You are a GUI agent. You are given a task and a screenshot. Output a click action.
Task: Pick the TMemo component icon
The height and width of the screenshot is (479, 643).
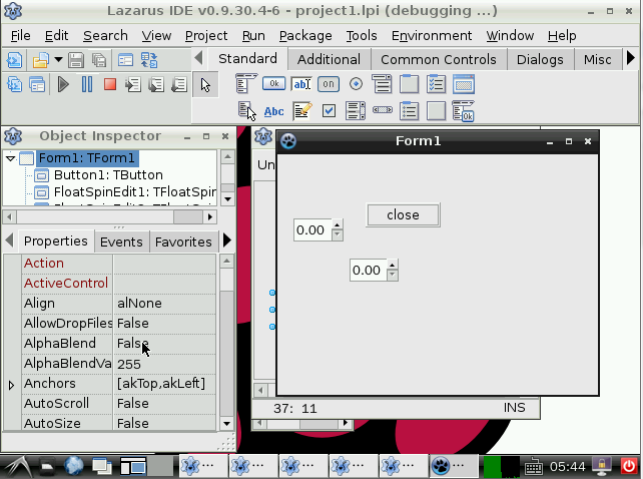[302, 111]
